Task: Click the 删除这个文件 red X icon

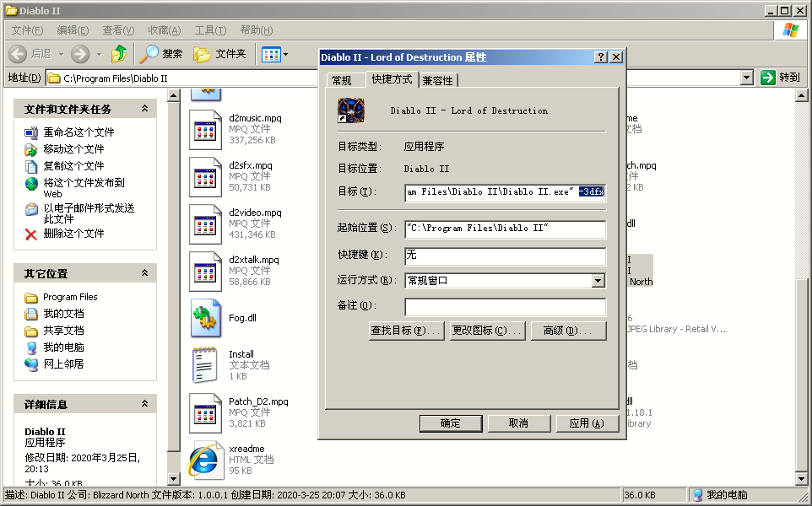Action: coord(31,234)
